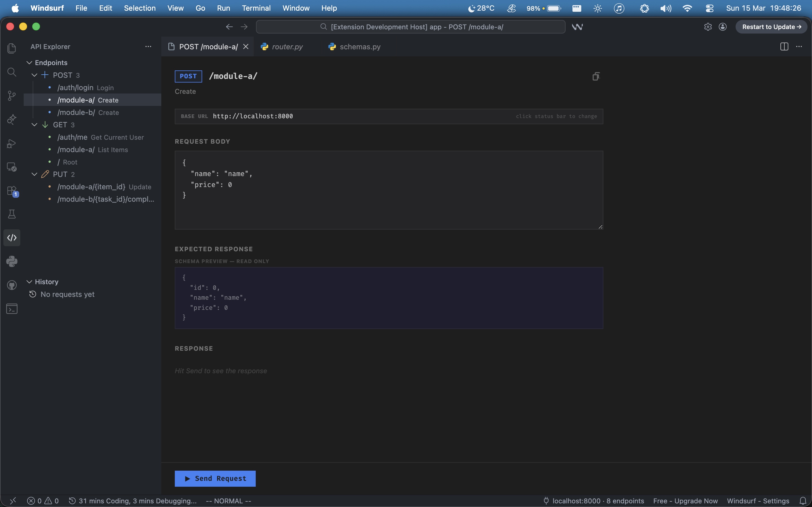Split the editor to the side

click(784, 46)
